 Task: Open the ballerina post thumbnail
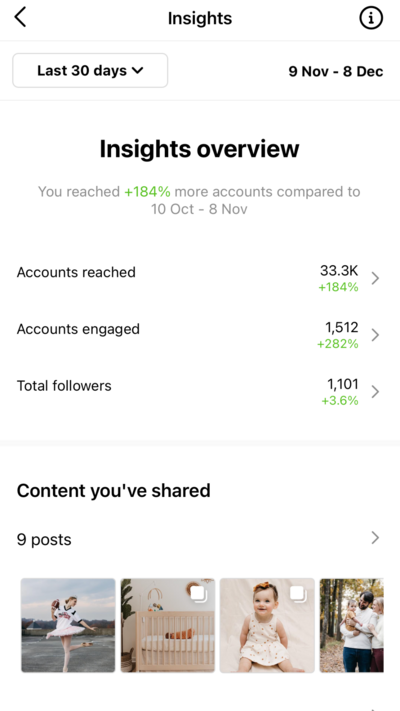click(68, 625)
